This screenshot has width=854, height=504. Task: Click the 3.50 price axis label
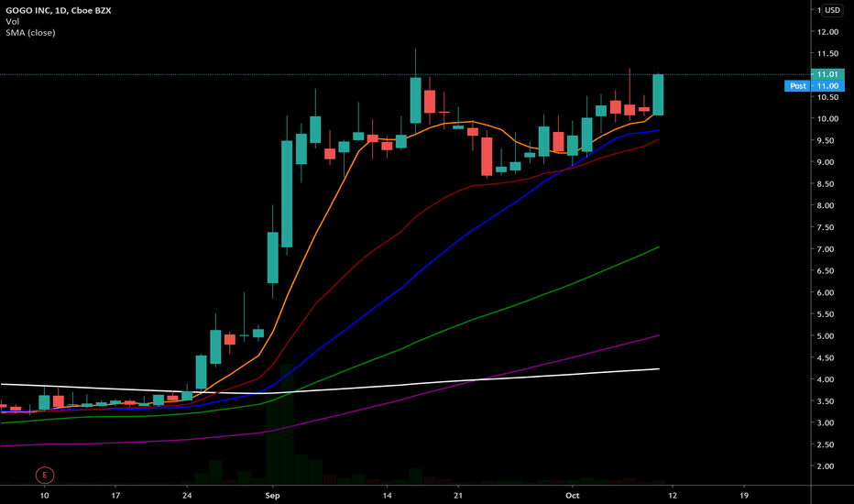pos(826,401)
